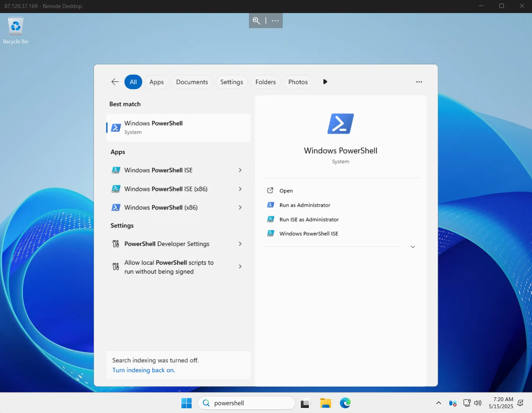Click the Windows Start button
This screenshot has height=413, width=532.
tap(186, 403)
